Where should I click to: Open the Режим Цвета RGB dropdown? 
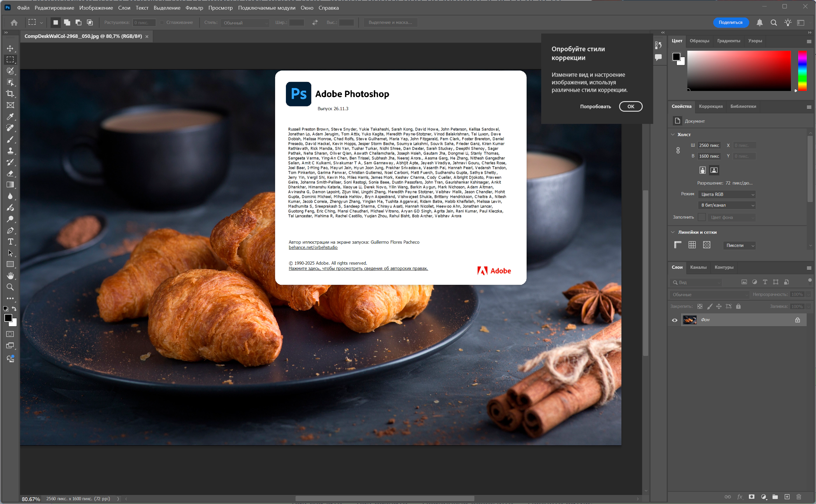[727, 194]
